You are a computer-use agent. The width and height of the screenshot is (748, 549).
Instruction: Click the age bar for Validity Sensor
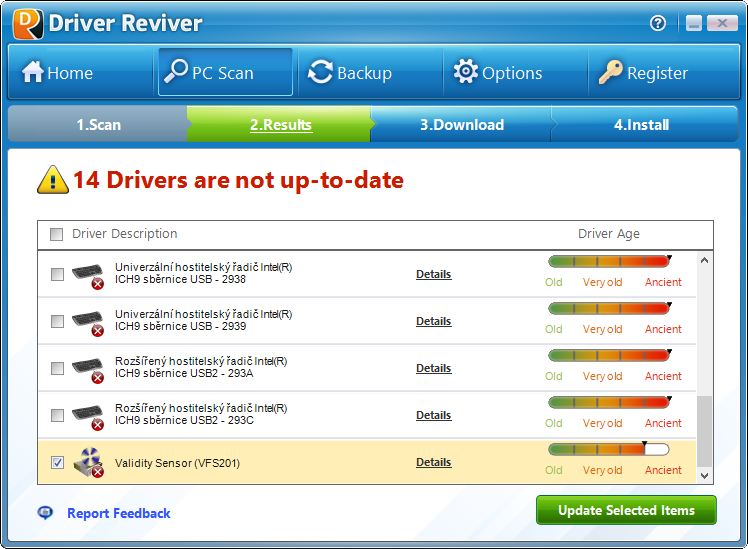609,449
